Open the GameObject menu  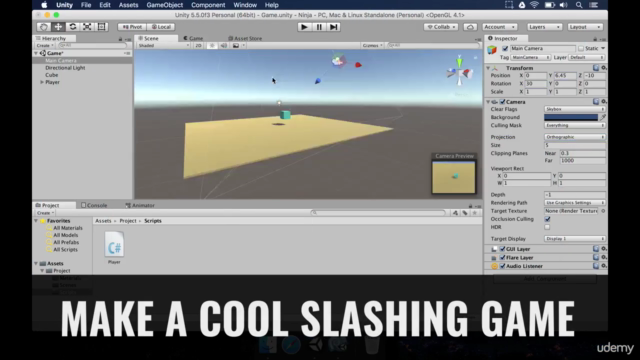(x=164, y=5)
